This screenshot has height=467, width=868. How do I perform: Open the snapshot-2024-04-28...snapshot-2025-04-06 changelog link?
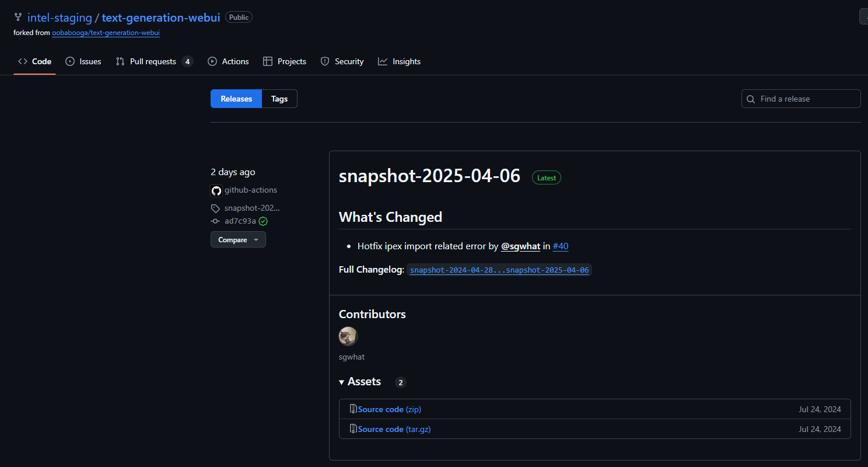point(499,270)
